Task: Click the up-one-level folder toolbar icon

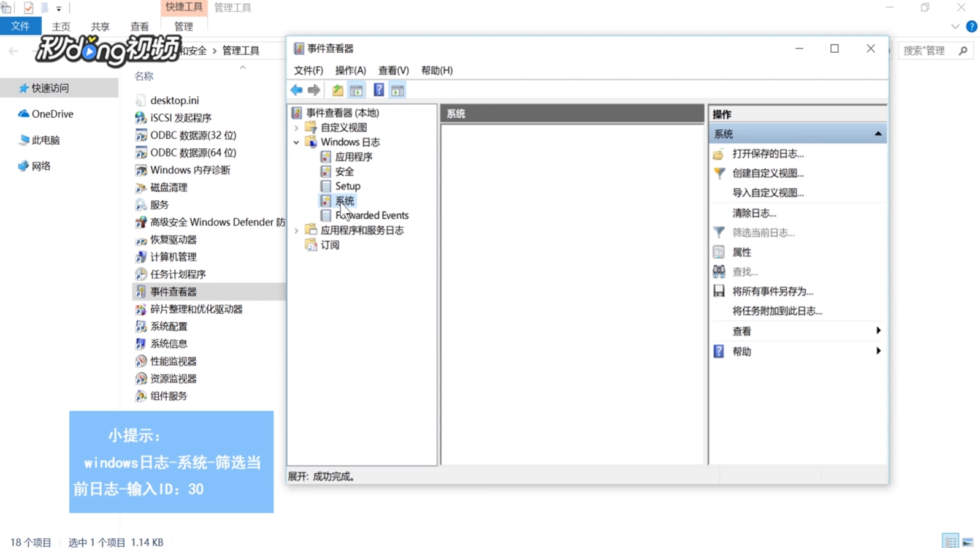Action: [x=337, y=90]
